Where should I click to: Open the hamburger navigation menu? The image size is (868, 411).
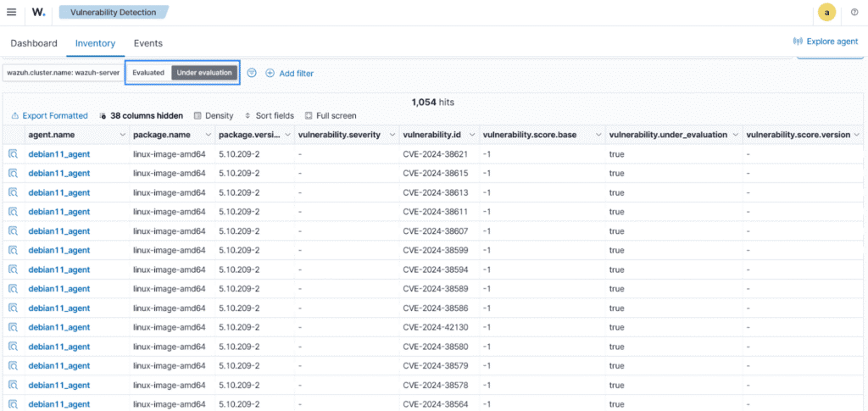pos(11,12)
